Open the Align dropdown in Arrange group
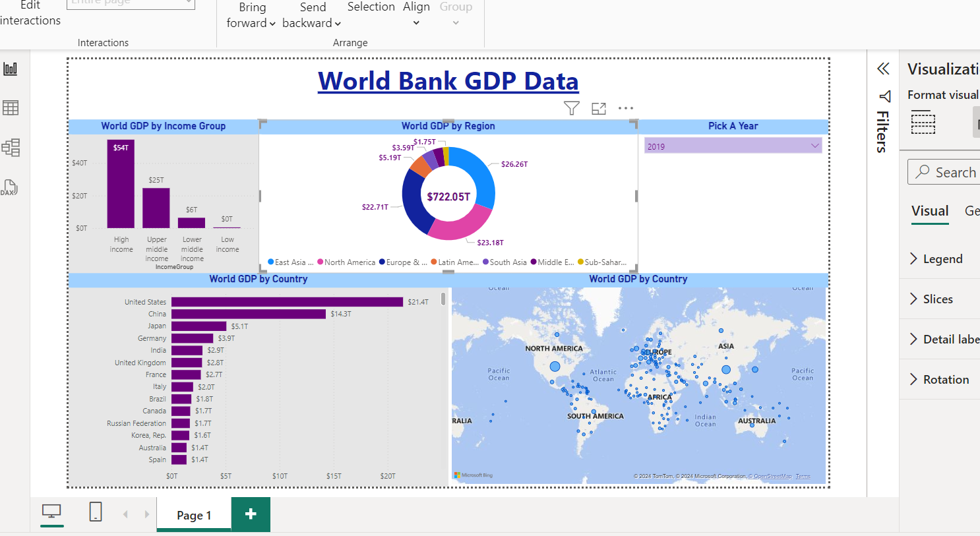Viewport: 980px width, 536px height. pyautogui.click(x=416, y=15)
